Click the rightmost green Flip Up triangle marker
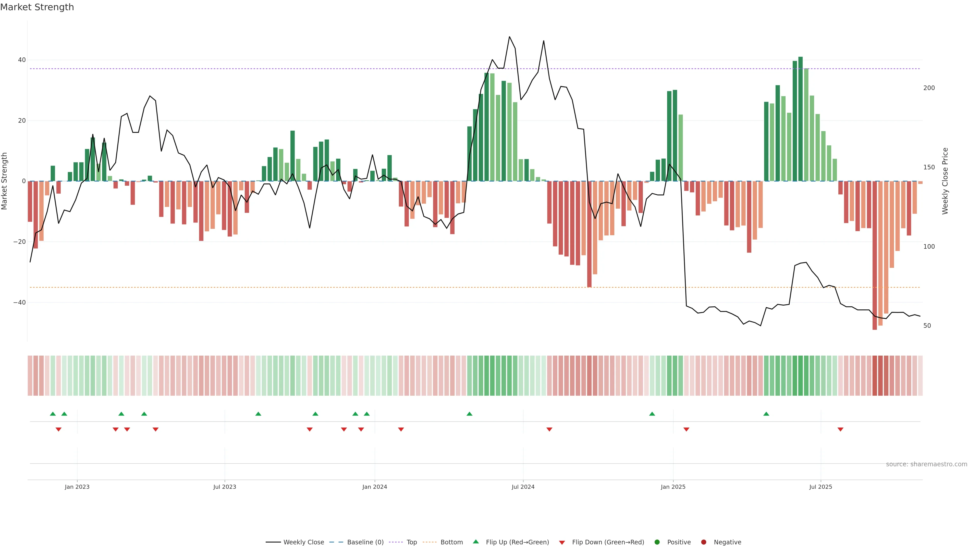Screen dimensions: 980x551 pos(766,414)
